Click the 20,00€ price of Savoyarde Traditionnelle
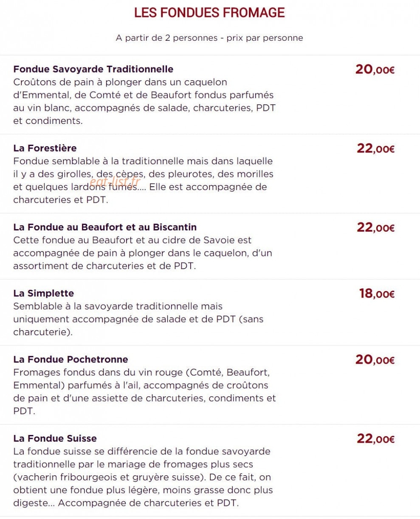Viewport: 420px width, 519px height. coord(375,69)
